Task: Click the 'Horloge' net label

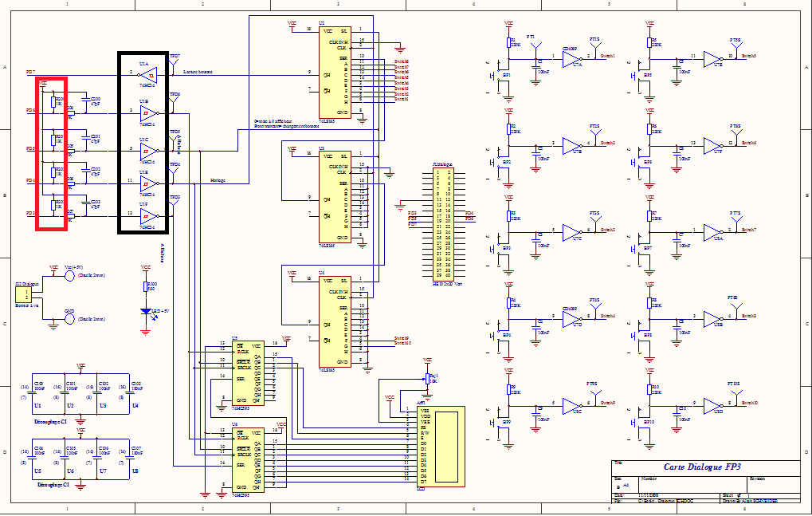Action: coord(218,180)
